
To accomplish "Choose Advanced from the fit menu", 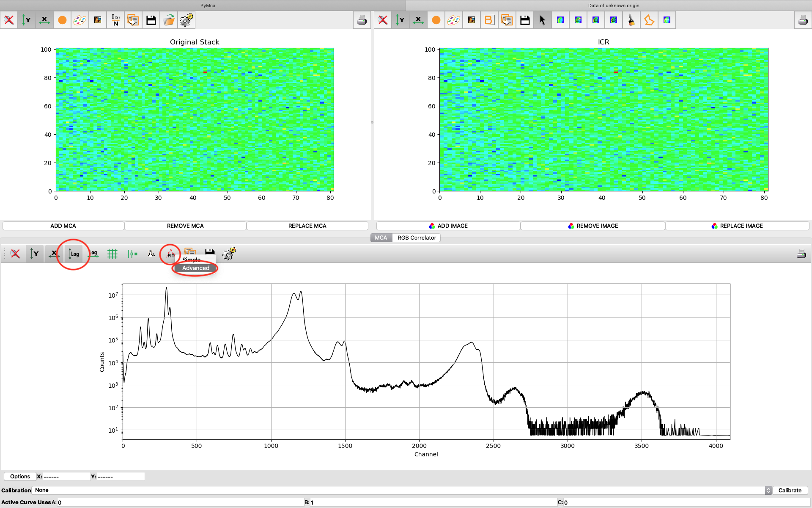I will [x=195, y=268].
